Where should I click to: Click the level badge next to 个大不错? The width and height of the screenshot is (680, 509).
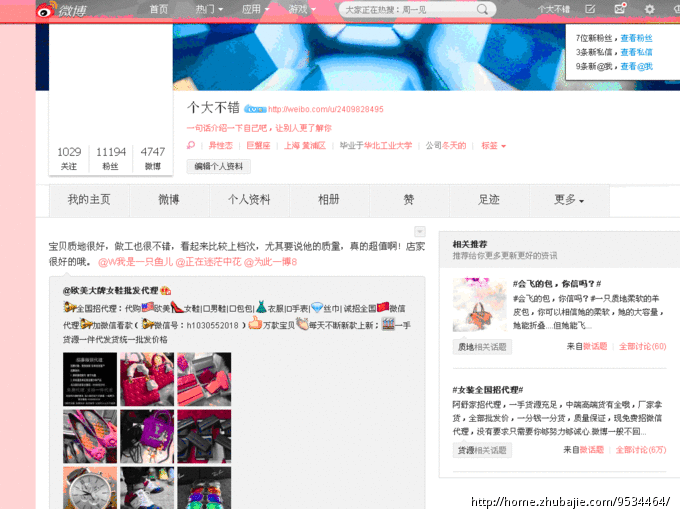coord(255,109)
